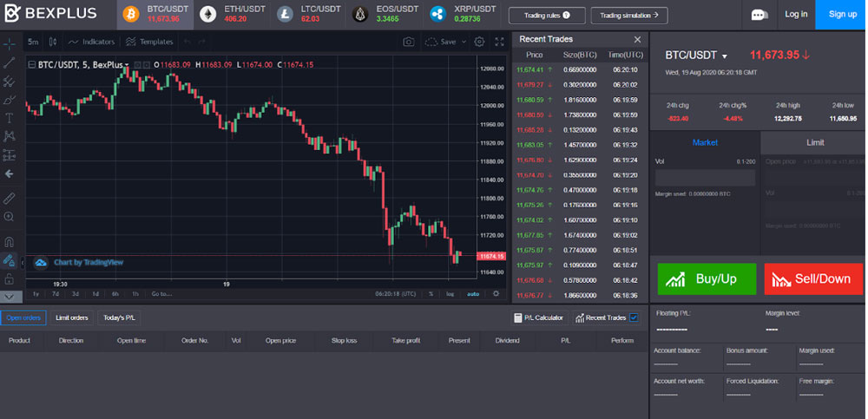Select the BTC/USDT pair tab
868x419 pixels.
(x=155, y=15)
